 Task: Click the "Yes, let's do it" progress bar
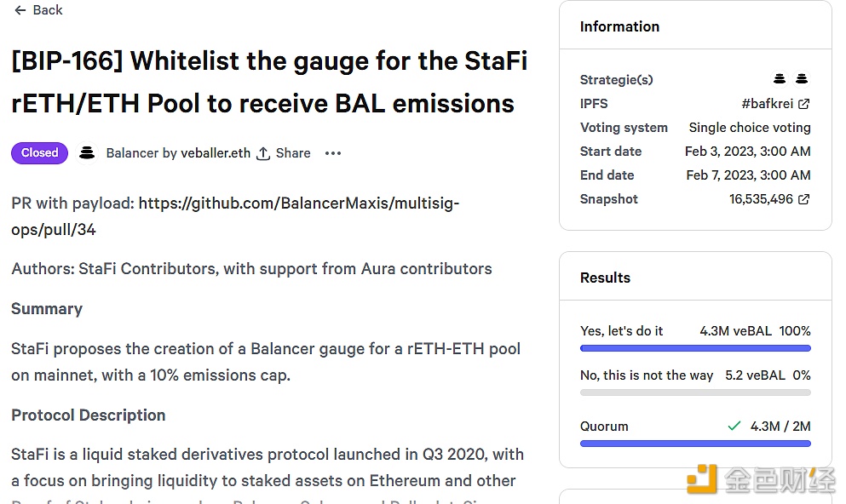click(695, 348)
